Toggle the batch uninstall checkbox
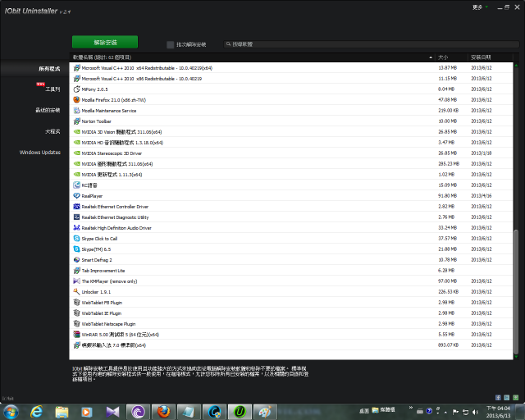525x420 pixels. [x=170, y=44]
